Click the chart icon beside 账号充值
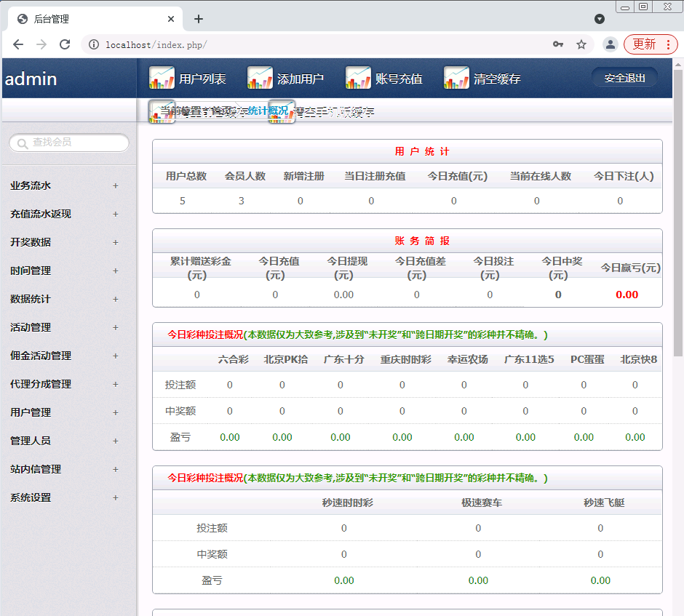Viewport: 684px width, 616px height. pyautogui.click(x=358, y=78)
